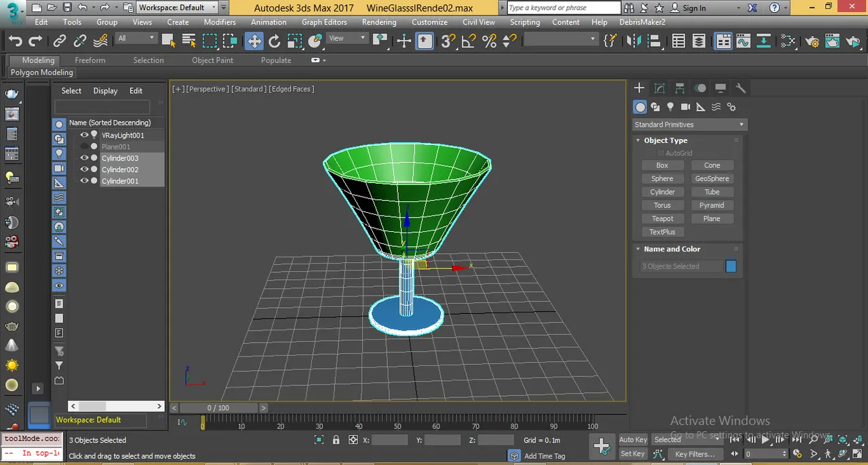Open the Select by Name dialog
The image size is (868, 465).
[189, 41]
